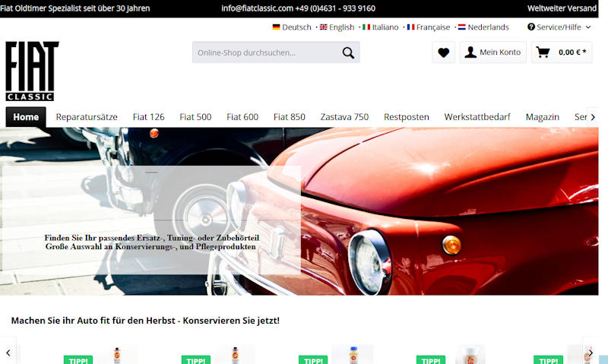Open the Reparatursätze category
608x364 pixels.
87,117
